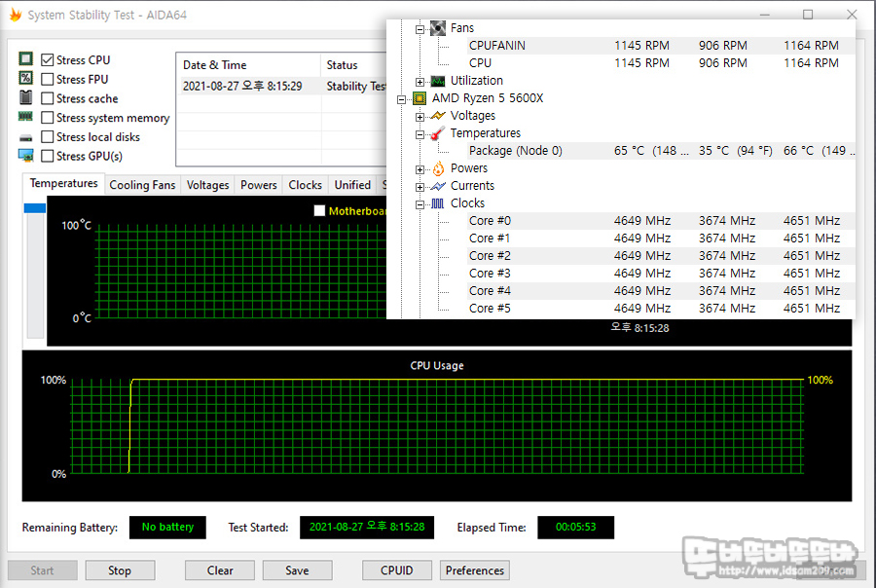Expand the Voltages tree node
This screenshot has width=876, height=588.
(420, 118)
